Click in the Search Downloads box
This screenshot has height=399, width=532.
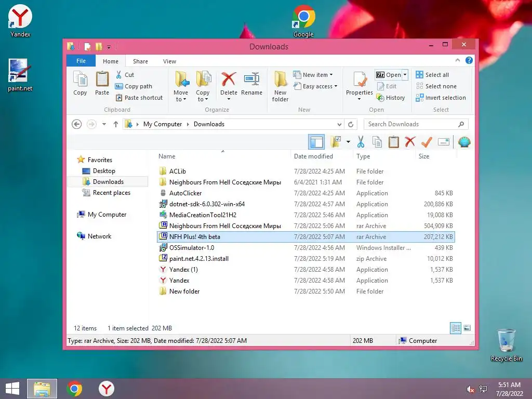(x=416, y=124)
